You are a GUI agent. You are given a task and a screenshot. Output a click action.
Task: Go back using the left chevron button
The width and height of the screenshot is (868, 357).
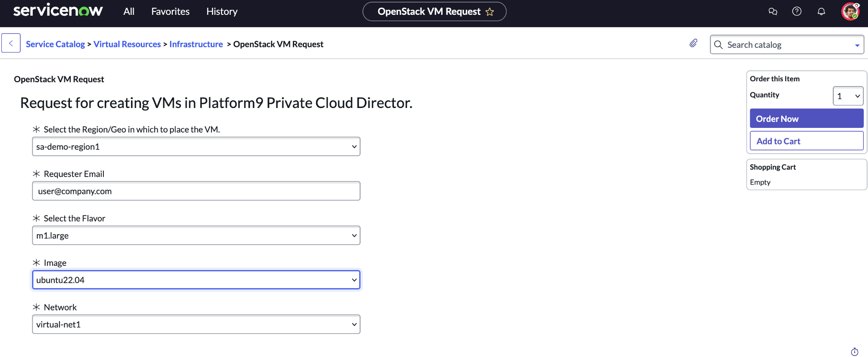[x=11, y=43]
